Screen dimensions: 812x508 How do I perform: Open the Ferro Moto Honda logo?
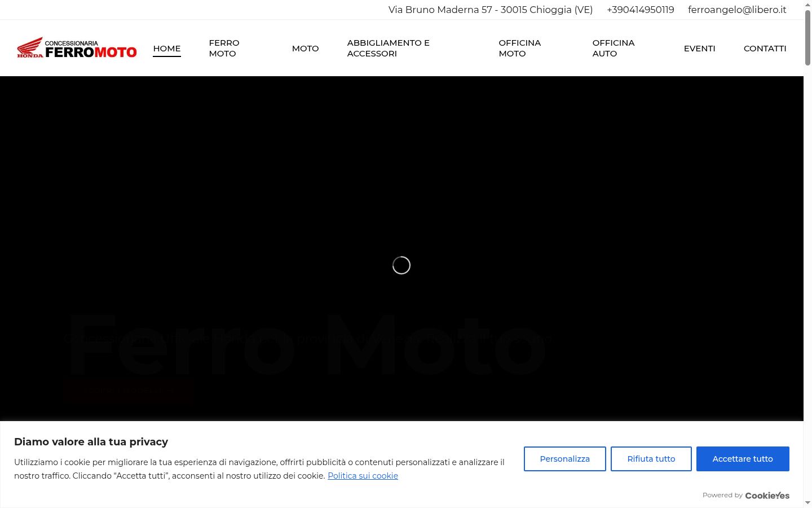click(77, 48)
